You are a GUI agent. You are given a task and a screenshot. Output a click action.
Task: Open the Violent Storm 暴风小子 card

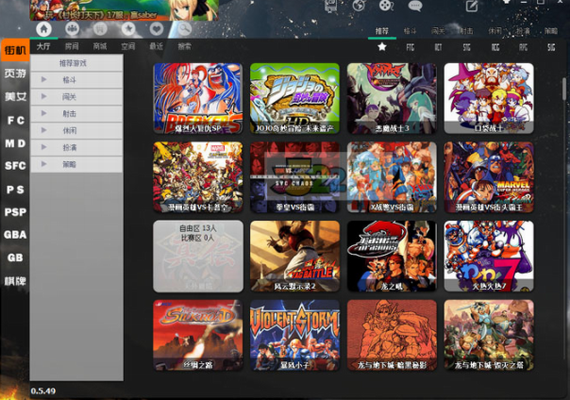click(x=295, y=335)
